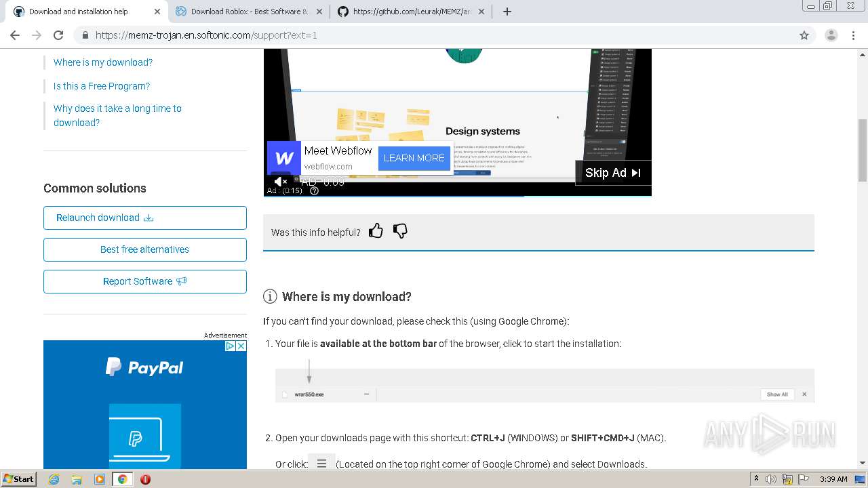
Task: Click the bold CTRL+J shortcut text
Action: 488,438
